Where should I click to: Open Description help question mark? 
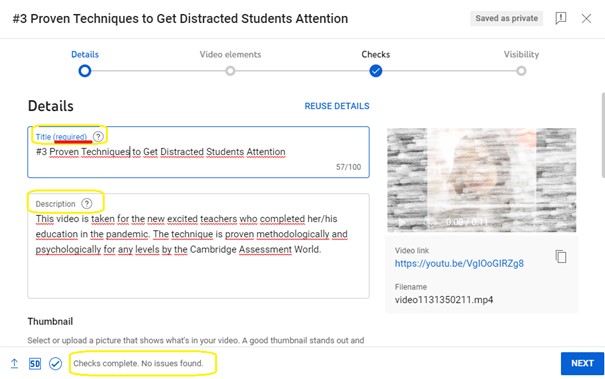(87, 203)
